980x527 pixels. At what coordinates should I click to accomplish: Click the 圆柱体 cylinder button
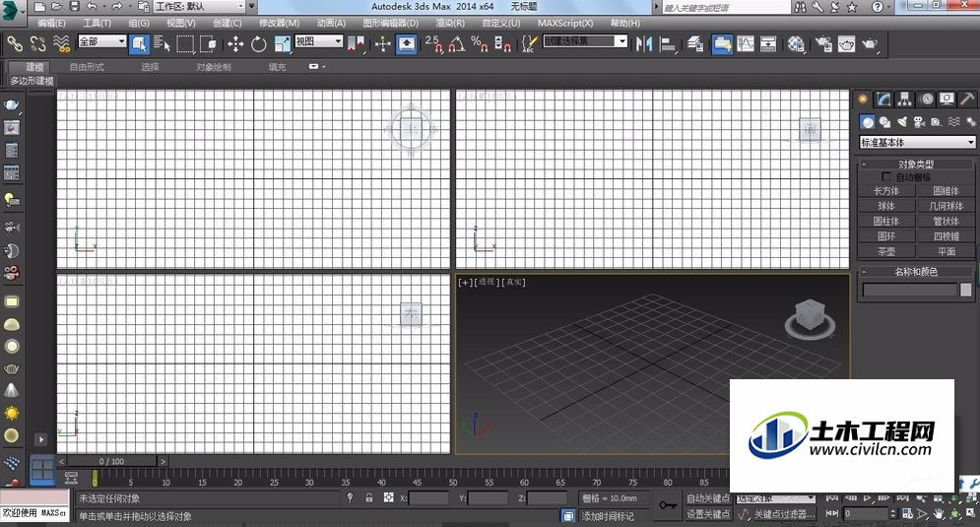point(886,221)
